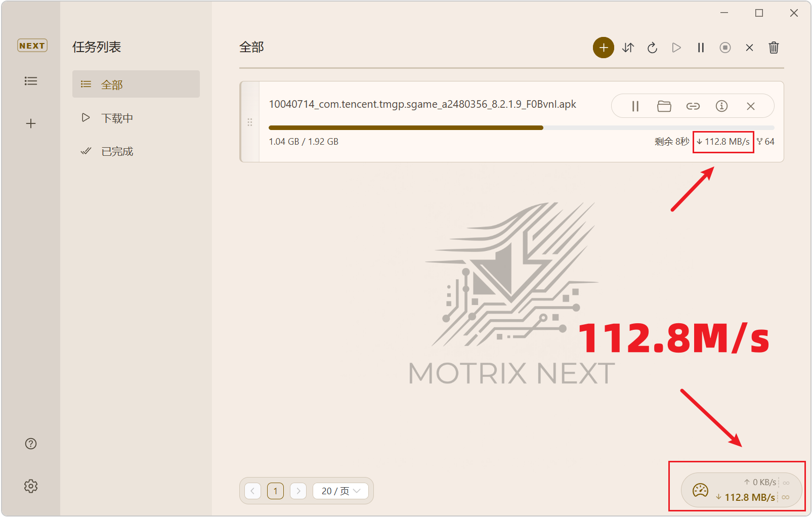Image resolution: width=812 pixels, height=517 pixels.
Task: Go to previous page arrow
Action: pyautogui.click(x=252, y=491)
